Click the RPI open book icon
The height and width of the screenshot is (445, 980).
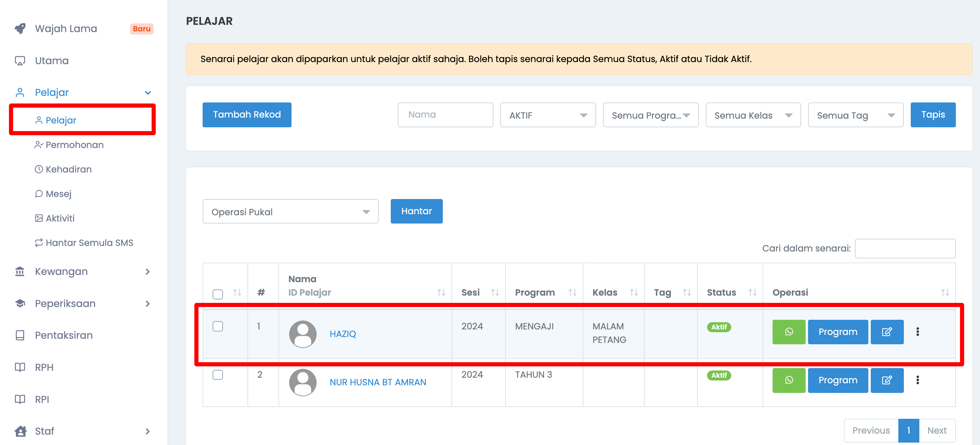20,399
